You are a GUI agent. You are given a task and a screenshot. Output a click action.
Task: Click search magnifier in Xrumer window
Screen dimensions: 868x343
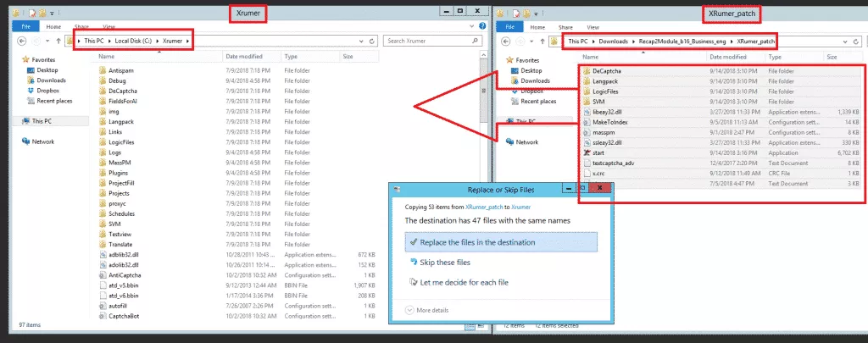475,41
